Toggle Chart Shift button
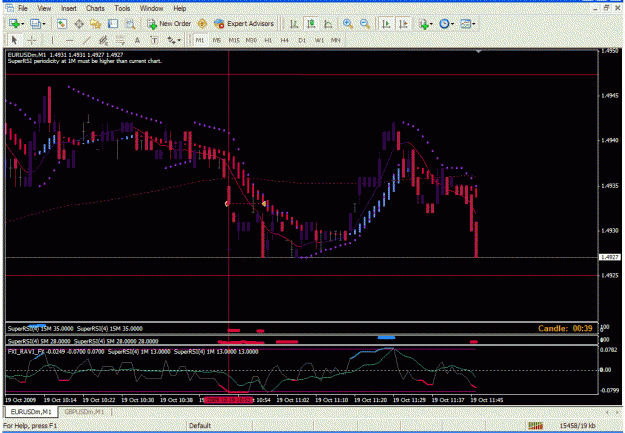Screen dimensions: 625x433 [403, 24]
